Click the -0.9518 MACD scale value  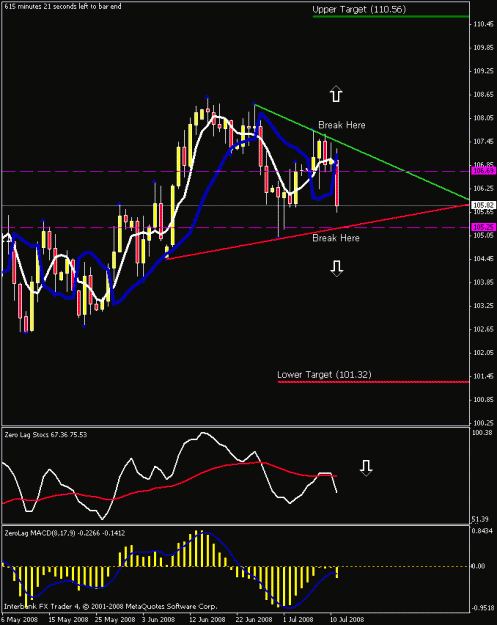[x=483, y=608]
